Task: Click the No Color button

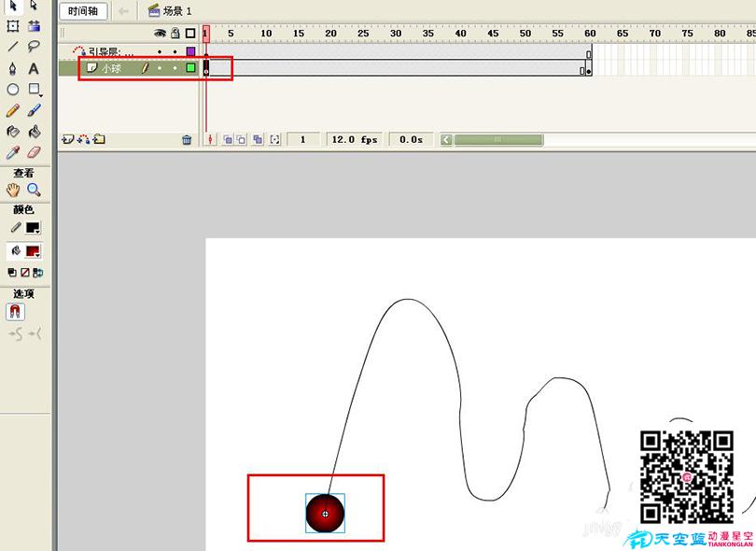Action: pos(25,273)
